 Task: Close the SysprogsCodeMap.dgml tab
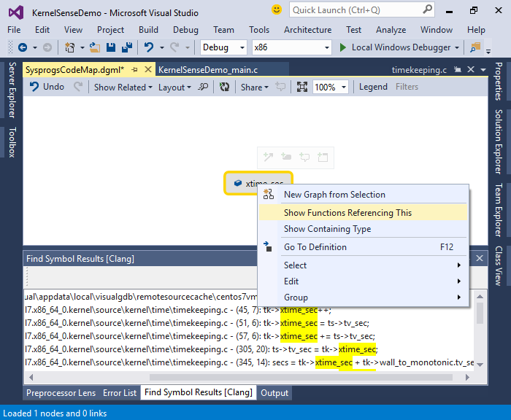click(148, 70)
